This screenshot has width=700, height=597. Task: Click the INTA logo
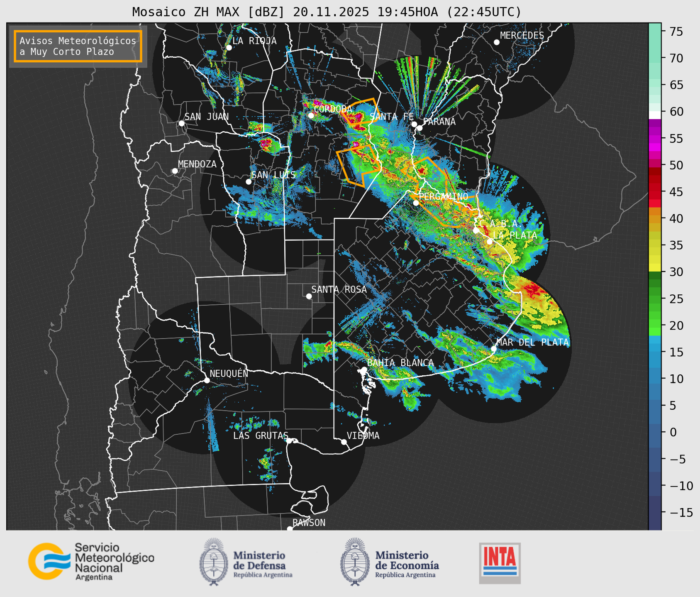point(500,563)
